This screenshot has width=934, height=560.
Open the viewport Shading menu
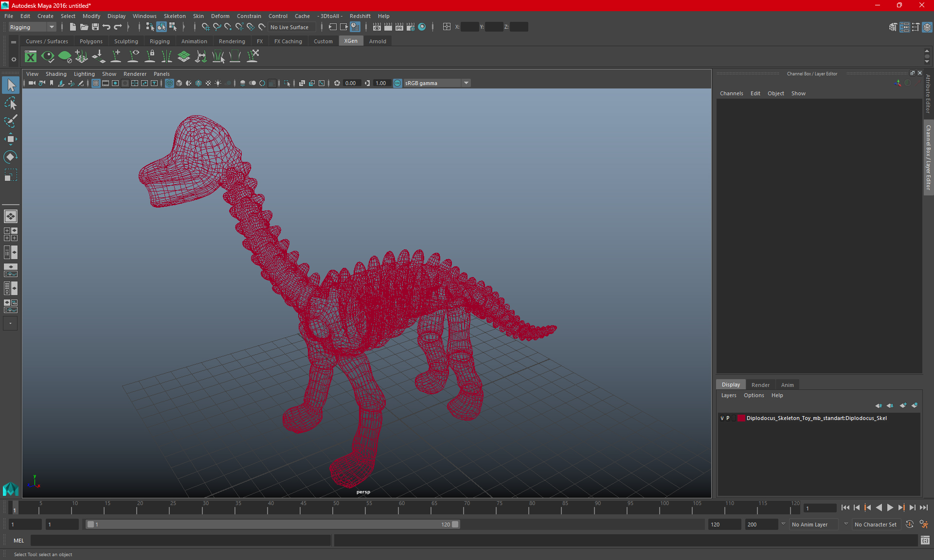tap(56, 74)
